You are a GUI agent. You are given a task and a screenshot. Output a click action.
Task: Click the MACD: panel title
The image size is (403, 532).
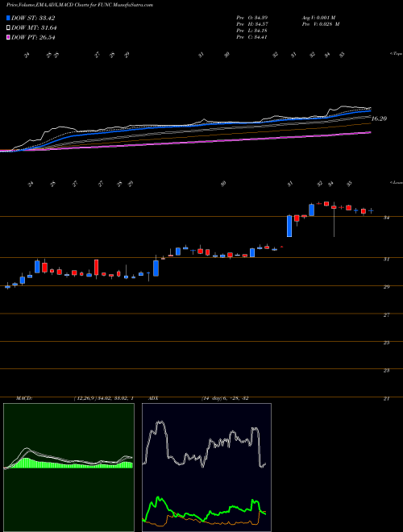[x=23, y=398]
